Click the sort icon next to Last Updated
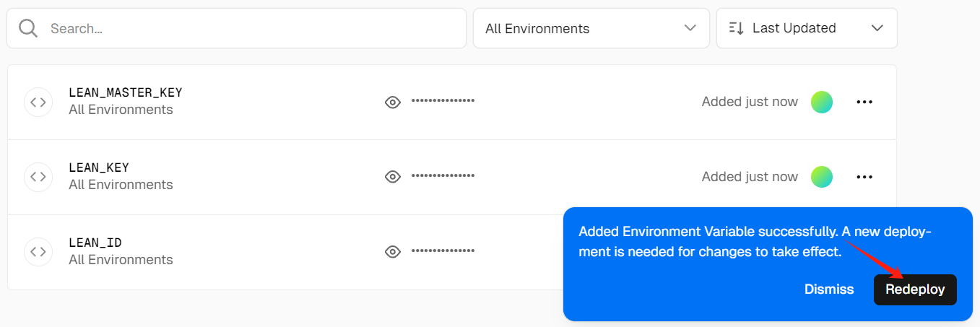This screenshot has width=980, height=327. 737,28
